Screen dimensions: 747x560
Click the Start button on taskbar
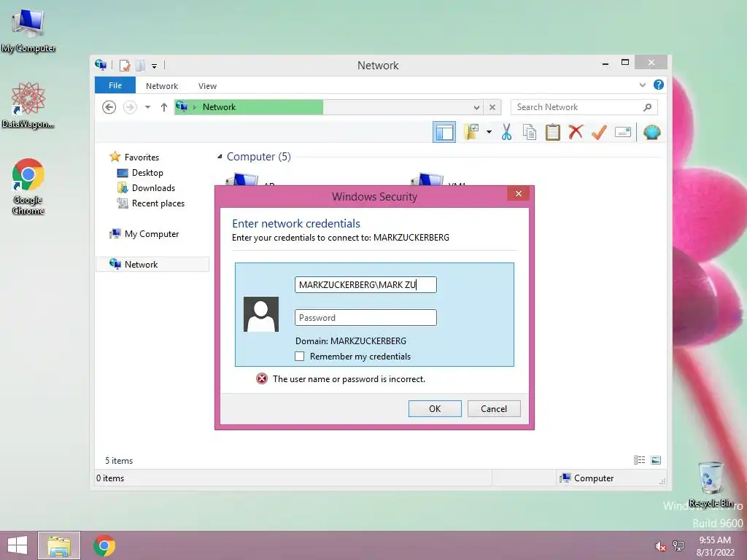18,545
